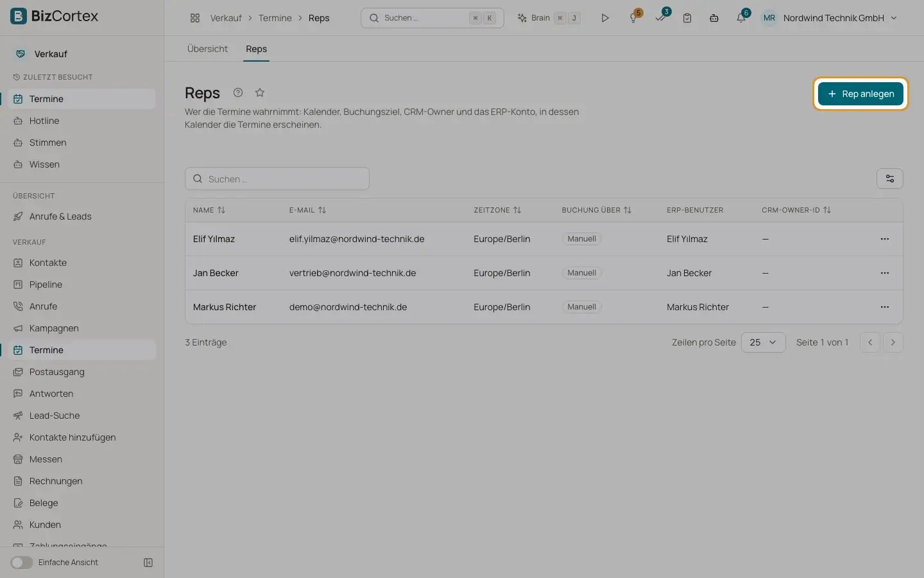This screenshot has height=578, width=924.
Task: Open the help icon beside Reps heading
Action: (238, 92)
